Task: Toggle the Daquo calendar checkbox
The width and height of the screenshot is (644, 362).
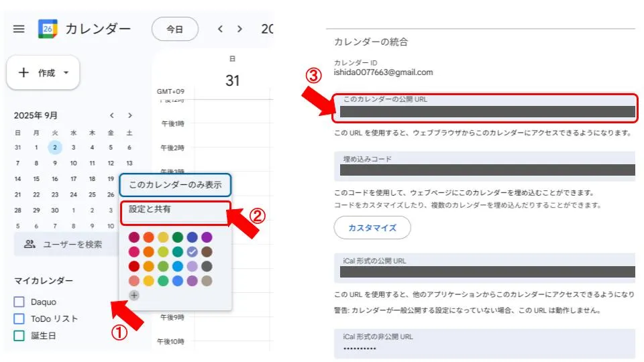Action: point(19,302)
